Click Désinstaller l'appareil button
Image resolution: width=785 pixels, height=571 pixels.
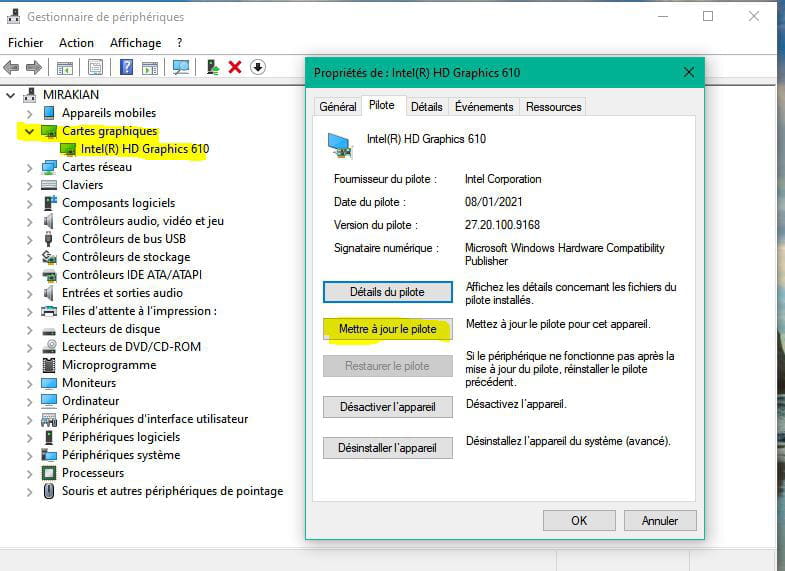click(x=387, y=448)
